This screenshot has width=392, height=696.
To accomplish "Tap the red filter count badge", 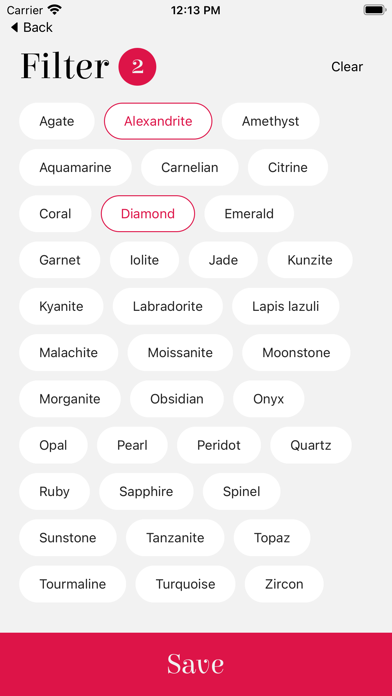I will (x=137, y=67).
